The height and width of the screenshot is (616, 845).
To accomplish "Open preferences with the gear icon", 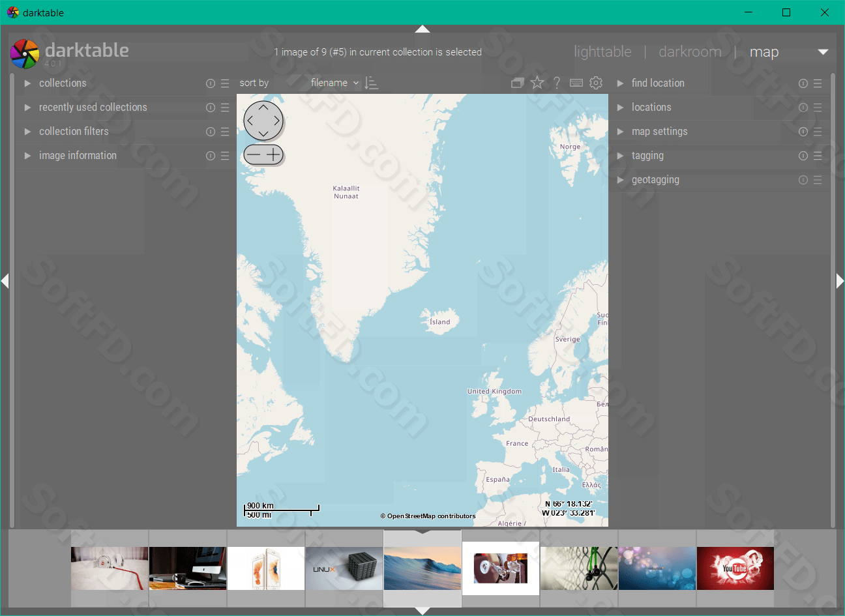I will click(596, 83).
